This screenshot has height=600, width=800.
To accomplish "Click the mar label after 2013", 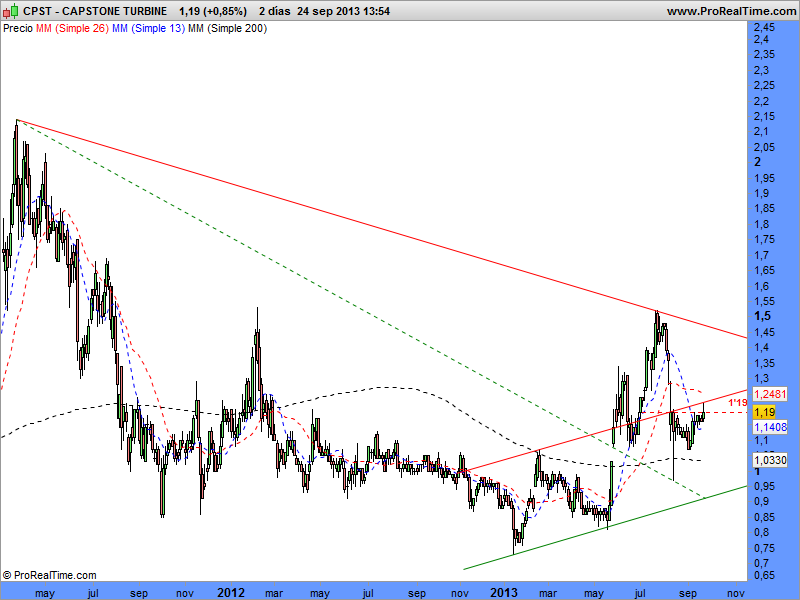I will [548, 593].
